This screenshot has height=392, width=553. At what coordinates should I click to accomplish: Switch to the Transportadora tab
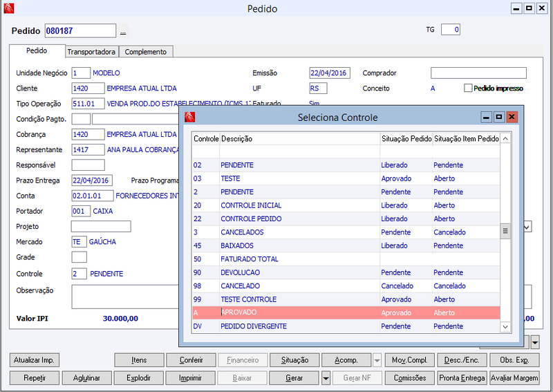pos(91,52)
